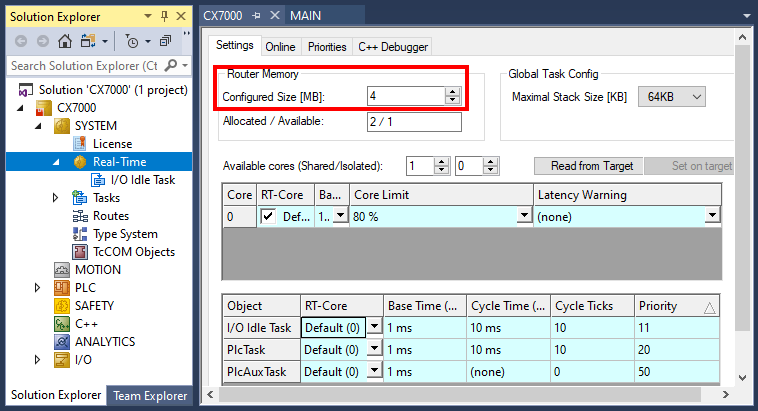Switch to the Team Explorer tab
Image resolution: width=758 pixels, height=411 pixels.
pyautogui.click(x=150, y=396)
